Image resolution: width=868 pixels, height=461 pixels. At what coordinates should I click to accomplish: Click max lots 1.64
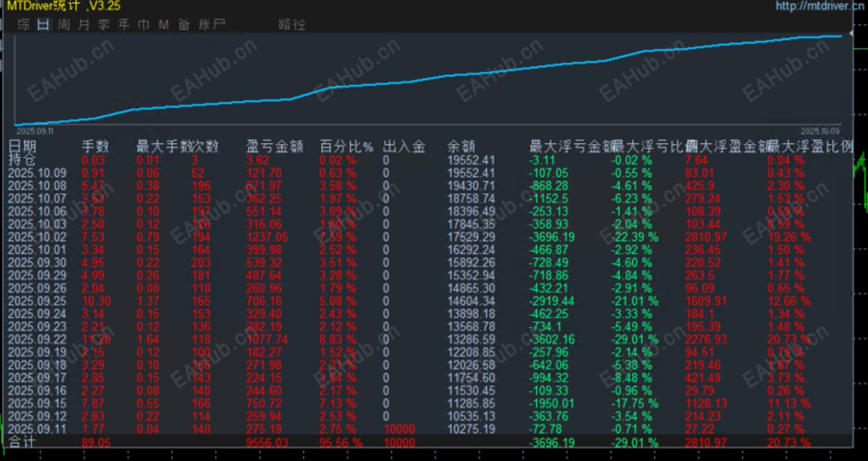(148, 339)
